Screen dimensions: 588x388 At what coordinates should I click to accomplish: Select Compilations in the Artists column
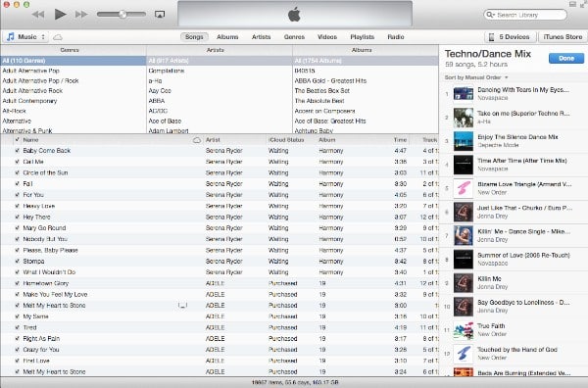[x=220, y=71]
